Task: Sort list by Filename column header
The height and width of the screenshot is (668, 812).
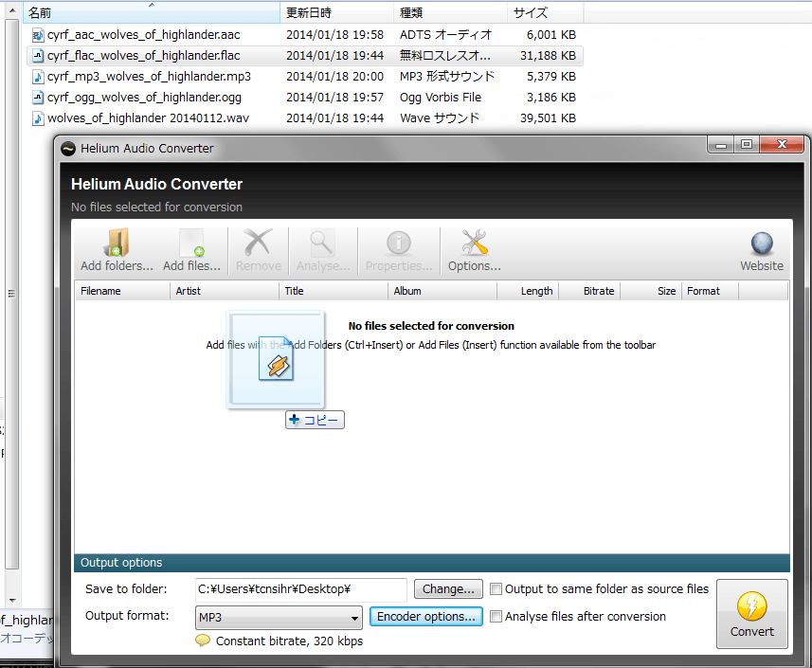Action: point(122,291)
